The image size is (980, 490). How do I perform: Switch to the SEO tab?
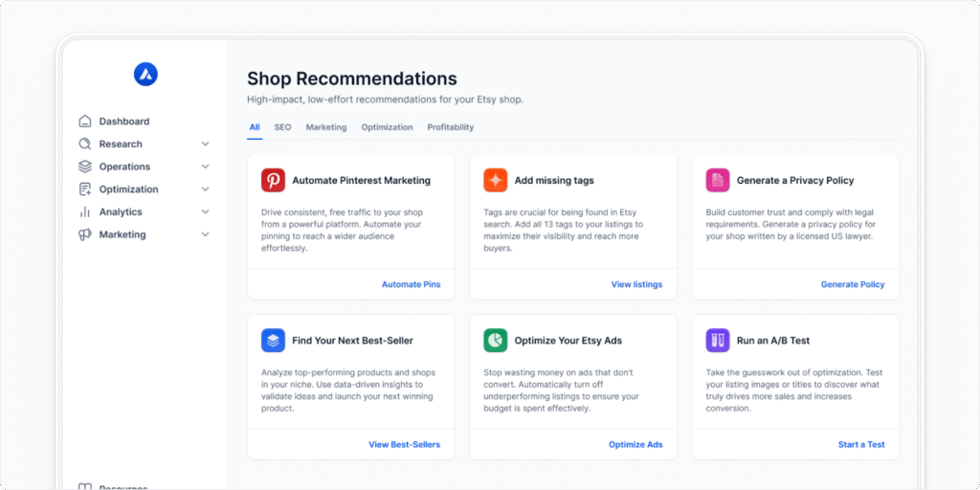(282, 127)
